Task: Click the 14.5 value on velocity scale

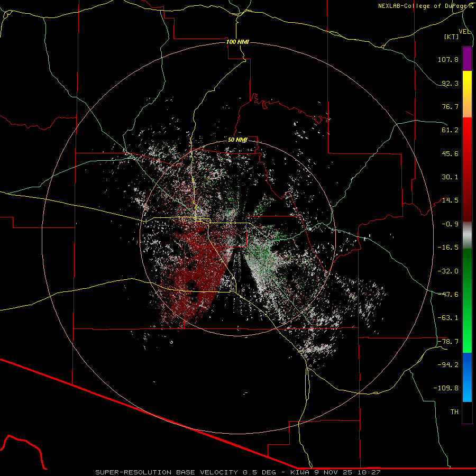Action: (x=450, y=200)
